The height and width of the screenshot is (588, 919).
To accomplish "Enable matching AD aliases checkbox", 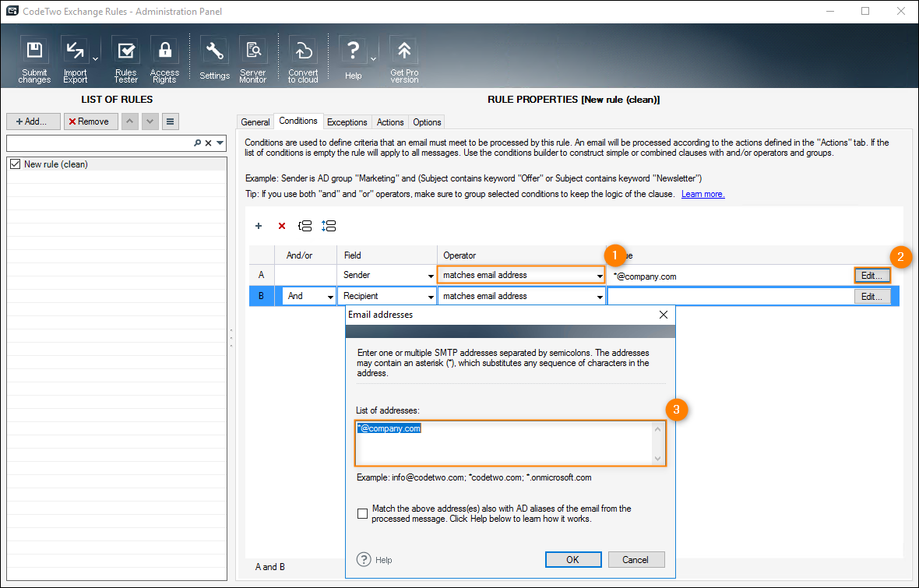I will point(363,513).
